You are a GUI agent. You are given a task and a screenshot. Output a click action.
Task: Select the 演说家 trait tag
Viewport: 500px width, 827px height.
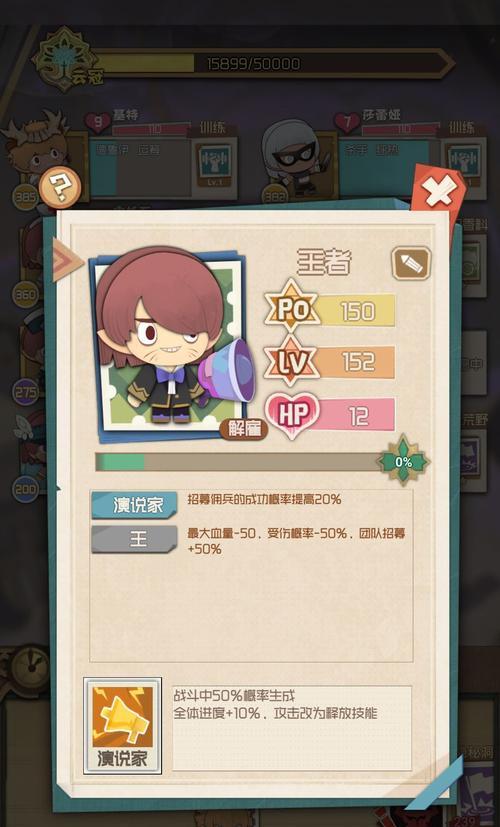tap(134, 505)
